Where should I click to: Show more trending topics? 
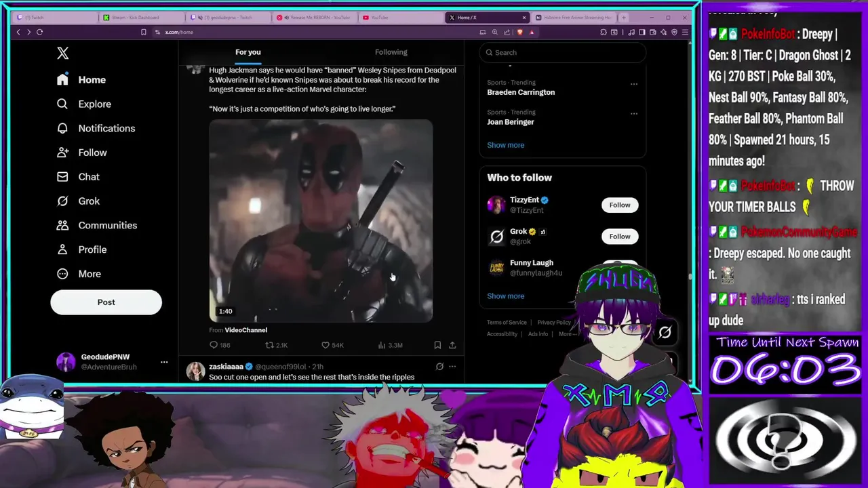click(505, 145)
